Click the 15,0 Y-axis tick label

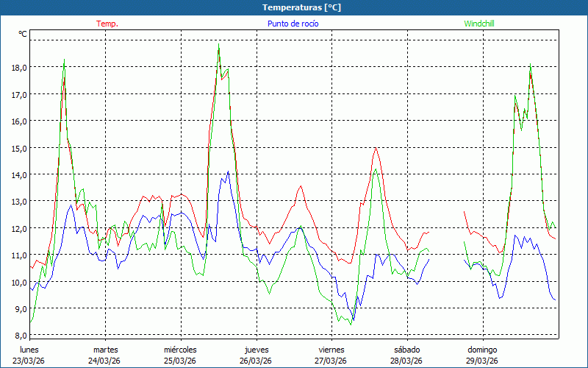[18, 147]
